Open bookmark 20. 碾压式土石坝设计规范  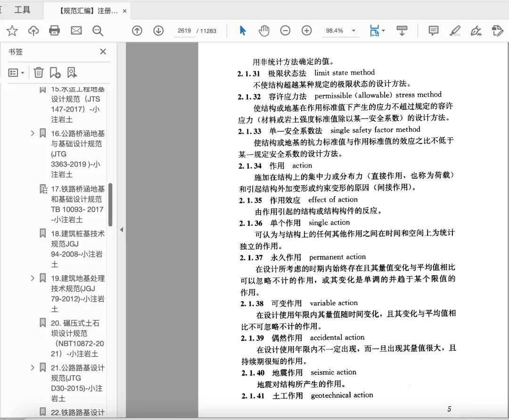78,338
